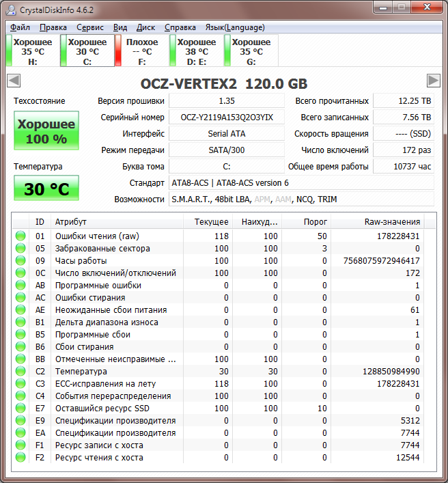The height and width of the screenshot is (483, 448).
Task: Click the CrystalDiskInfo title bar icon
Action: pos(11,10)
